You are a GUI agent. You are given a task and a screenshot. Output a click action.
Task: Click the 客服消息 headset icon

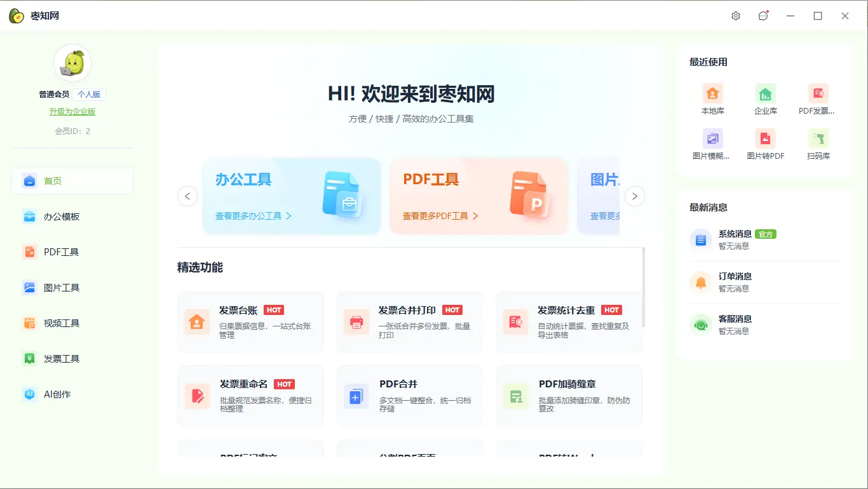(701, 325)
